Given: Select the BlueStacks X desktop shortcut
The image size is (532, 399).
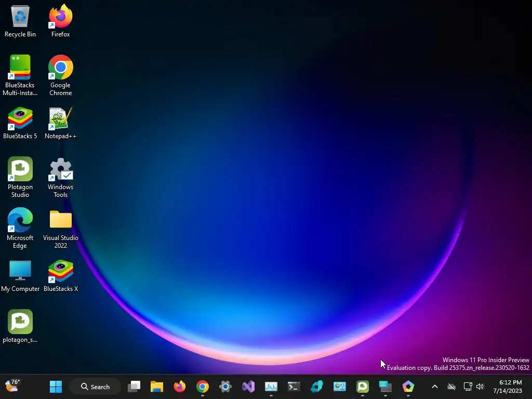Looking at the screenshot, I should pos(60,275).
